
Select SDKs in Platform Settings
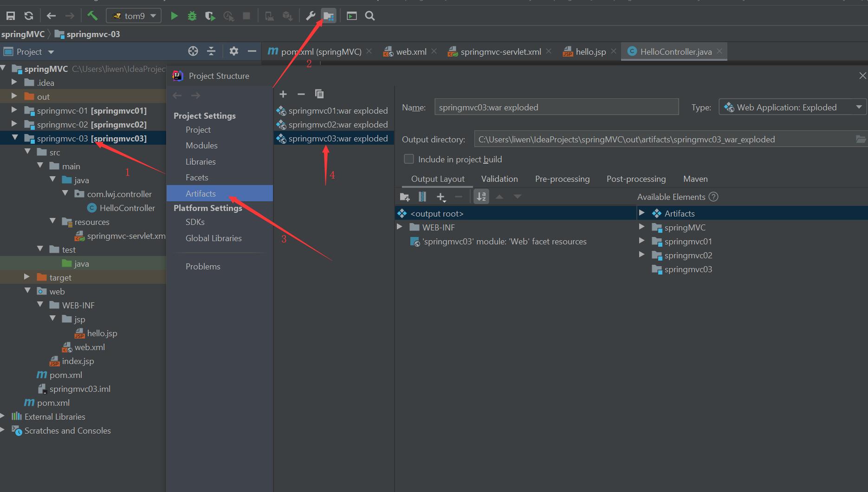tap(195, 222)
